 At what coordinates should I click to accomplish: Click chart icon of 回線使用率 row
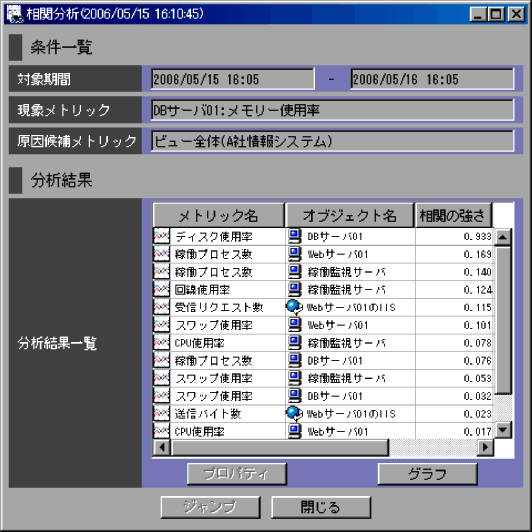tap(162, 289)
